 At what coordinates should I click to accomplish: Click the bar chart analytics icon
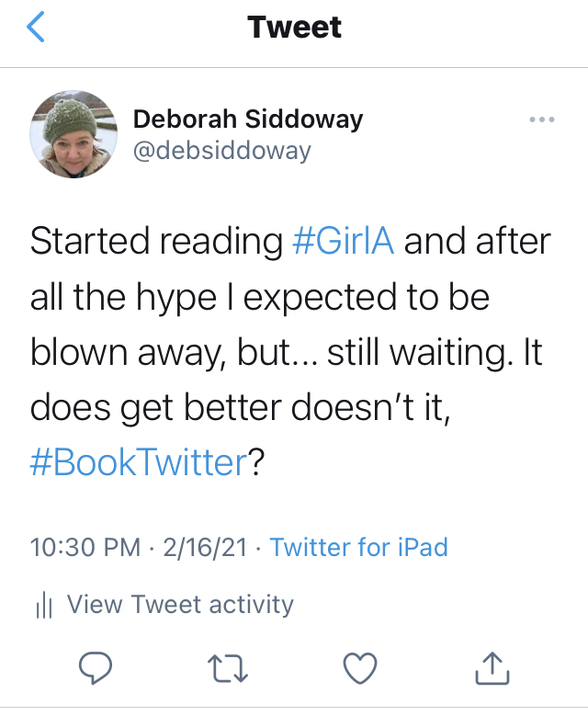[43, 605]
